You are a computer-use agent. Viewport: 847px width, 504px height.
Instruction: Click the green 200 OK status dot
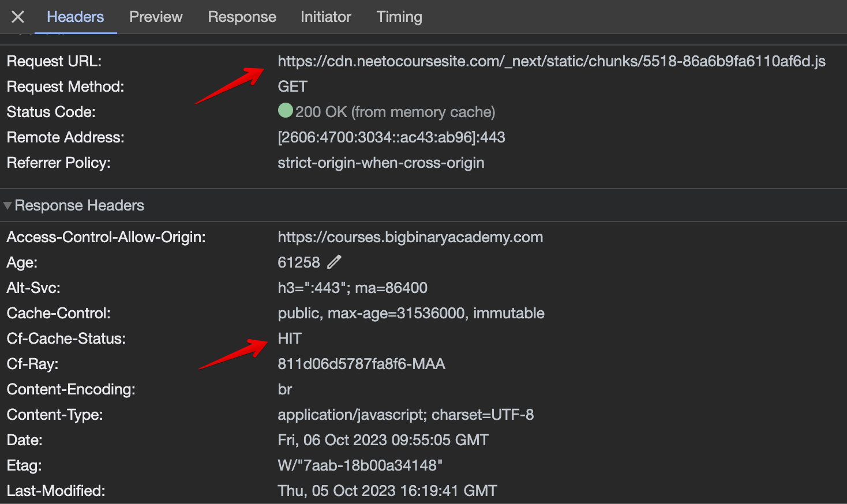tap(285, 111)
